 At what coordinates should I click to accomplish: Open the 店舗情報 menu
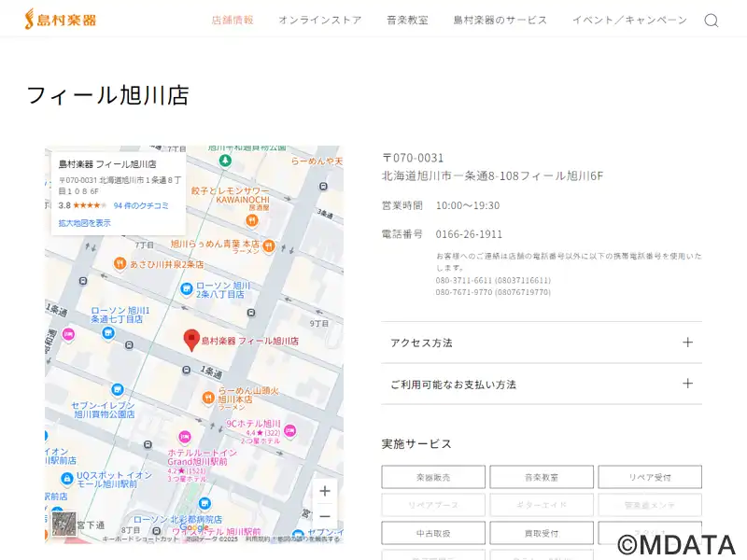pyautogui.click(x=233, y=20)
